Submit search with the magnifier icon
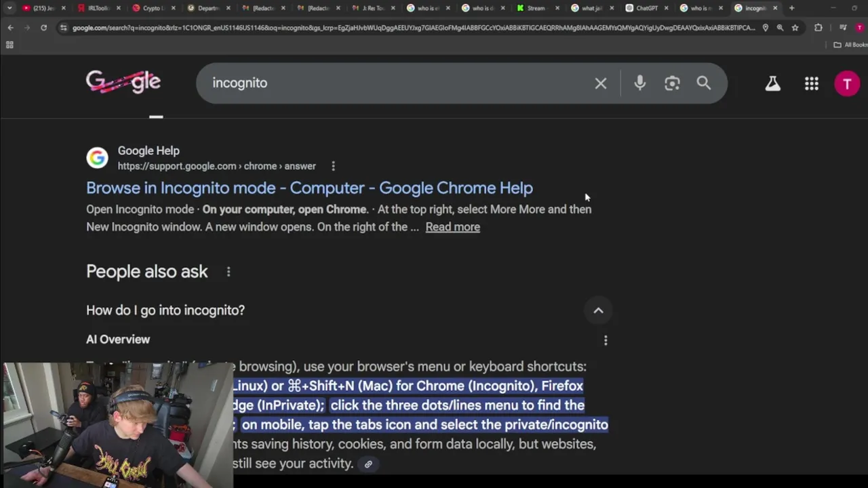 coord(704,83)
